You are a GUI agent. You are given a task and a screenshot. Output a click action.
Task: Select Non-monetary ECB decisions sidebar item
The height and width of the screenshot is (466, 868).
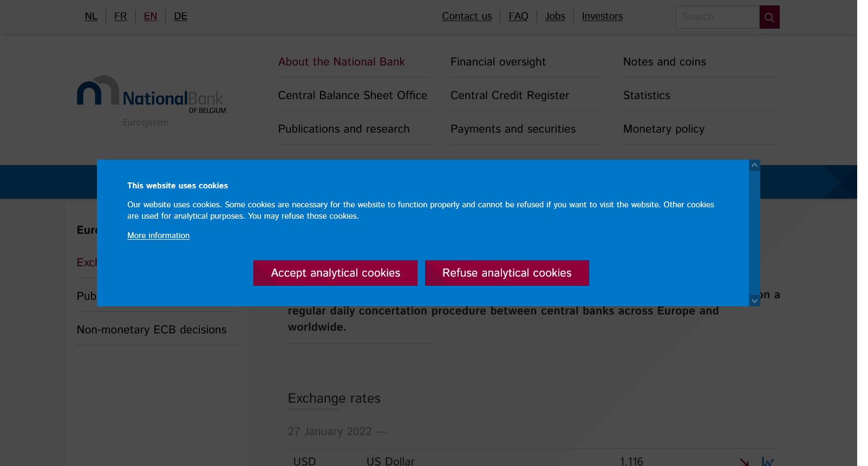tap(152, 330)
